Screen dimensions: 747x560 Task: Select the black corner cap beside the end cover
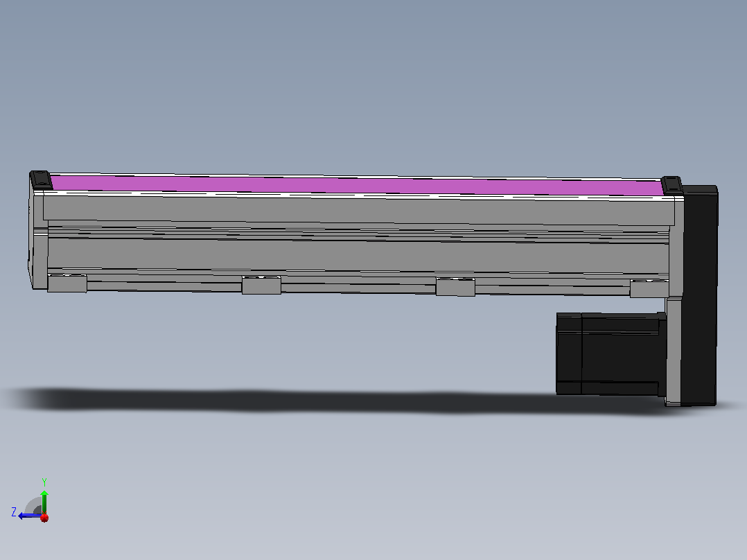point(672,185)
